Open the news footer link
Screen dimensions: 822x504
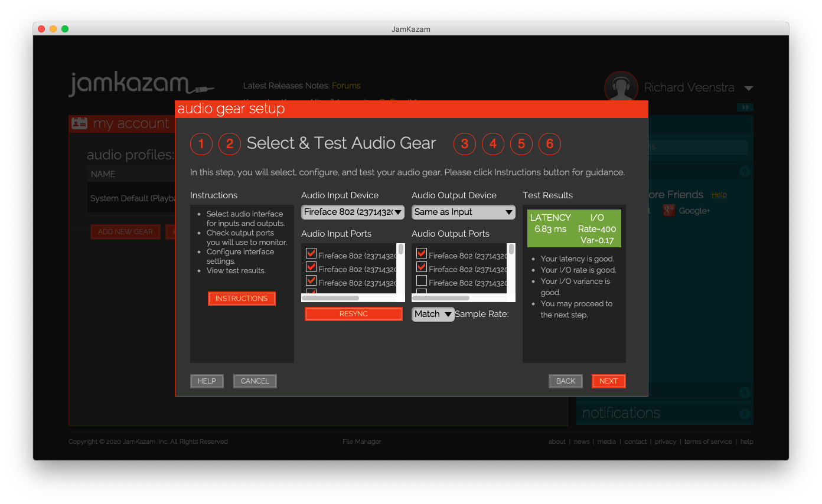pyautogui.click(x=582, y=441)
